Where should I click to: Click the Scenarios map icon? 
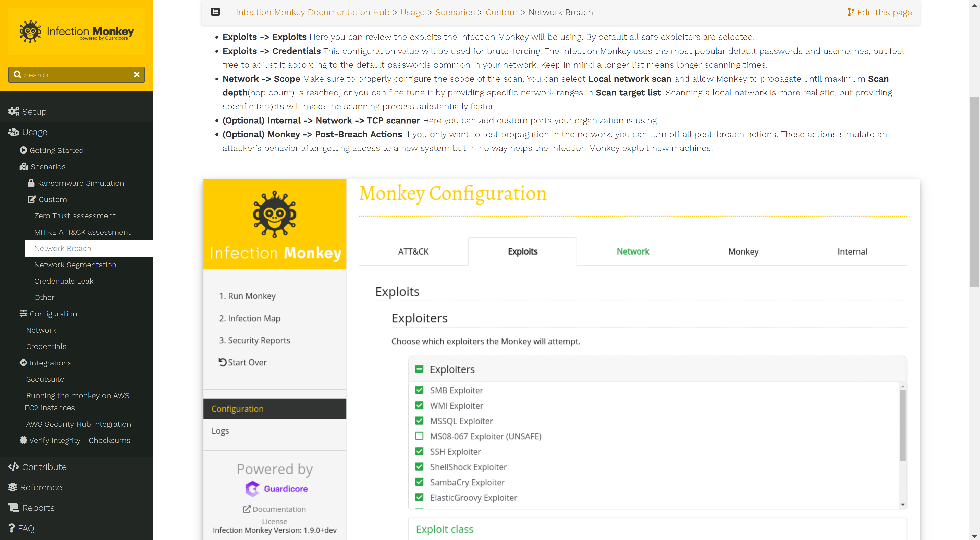(x=23, y=167)
